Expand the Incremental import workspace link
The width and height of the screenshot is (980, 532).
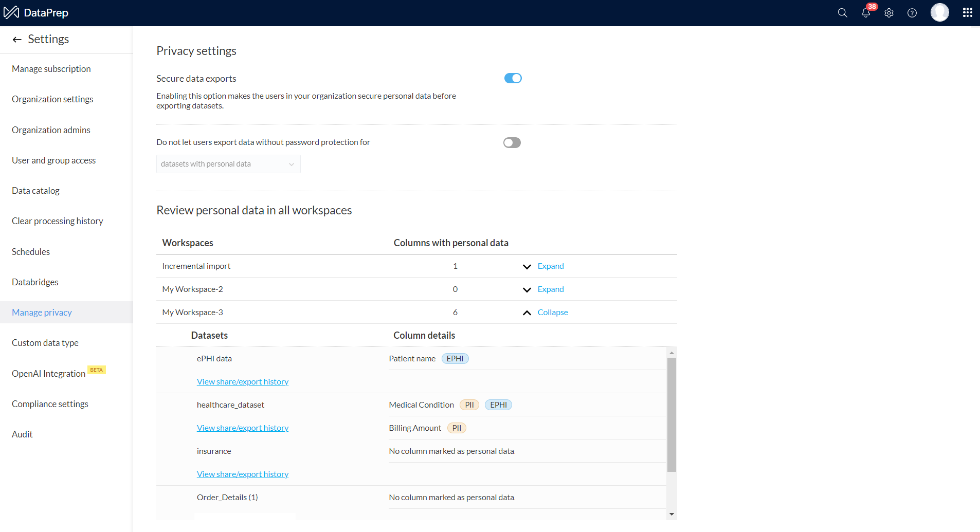tap(551, 266)
